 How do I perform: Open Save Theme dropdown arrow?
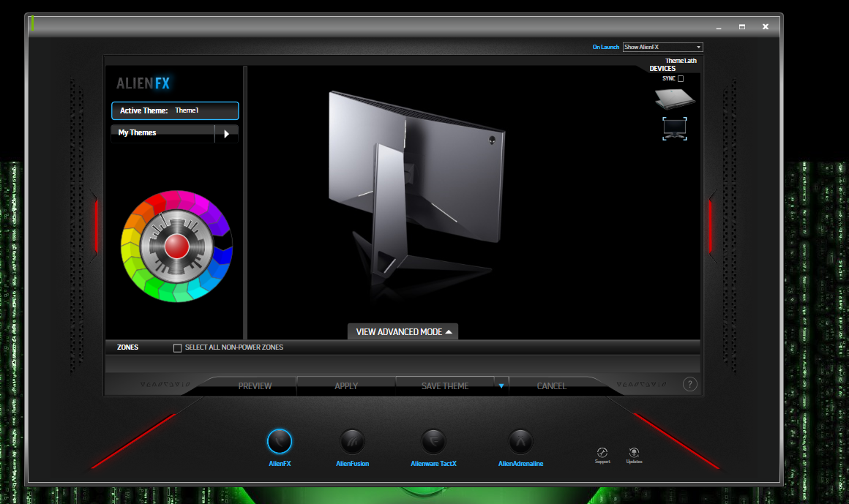point(501,386)
